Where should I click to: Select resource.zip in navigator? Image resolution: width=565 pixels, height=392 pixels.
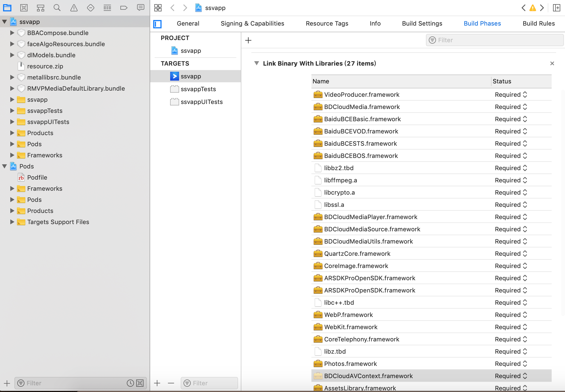(45, 66)
